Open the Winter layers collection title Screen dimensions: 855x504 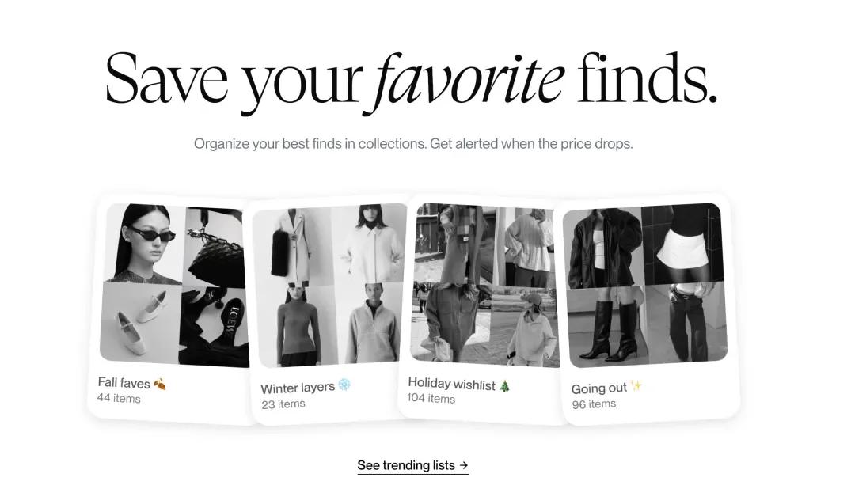297,388
